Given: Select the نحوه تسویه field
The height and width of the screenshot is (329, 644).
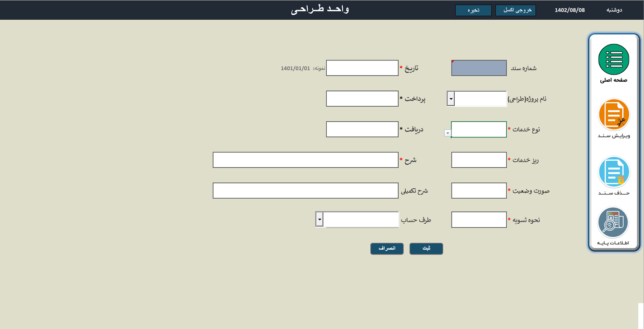Looking at the screenshot, I should point(479,219).
